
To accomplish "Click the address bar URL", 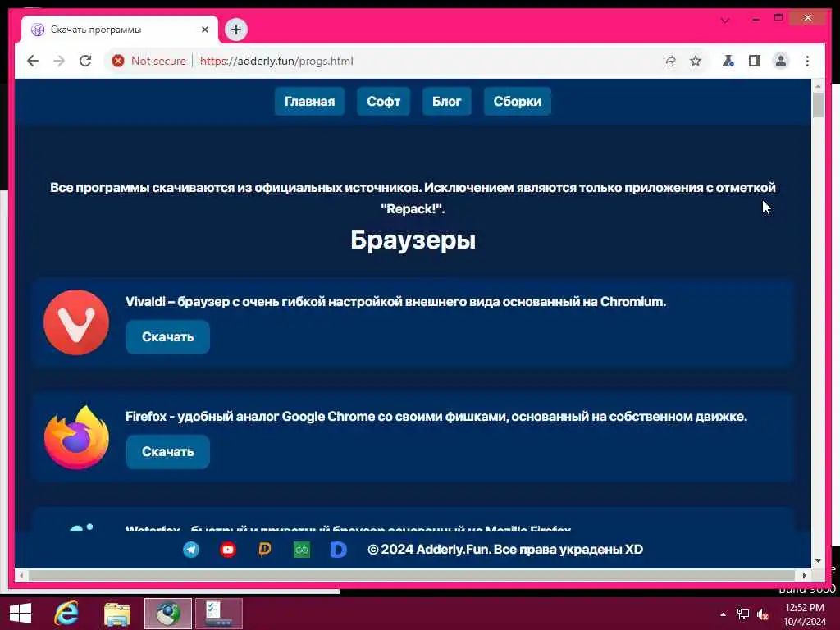I will pos(276,61).
